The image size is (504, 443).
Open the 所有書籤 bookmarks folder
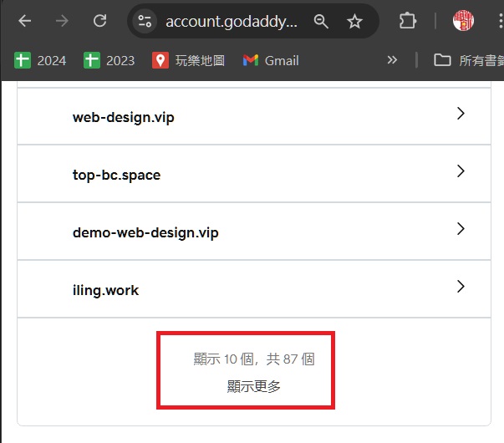pos(468,60)
